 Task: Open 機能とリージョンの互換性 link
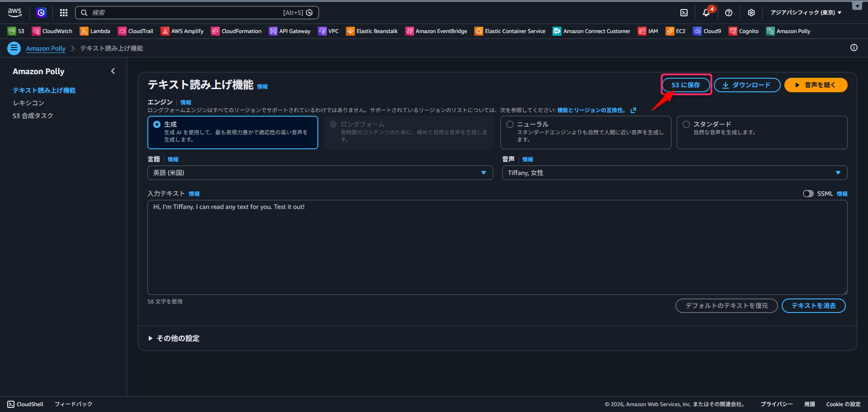tap(591, 110)
